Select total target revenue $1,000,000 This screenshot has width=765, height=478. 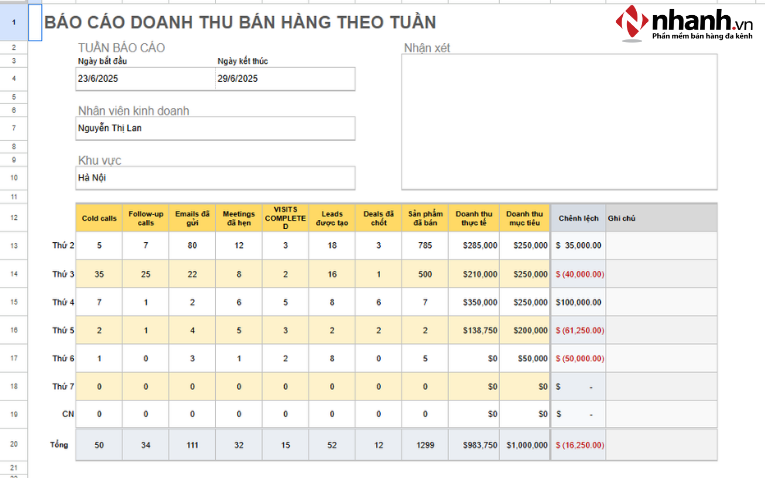[524, 445]
